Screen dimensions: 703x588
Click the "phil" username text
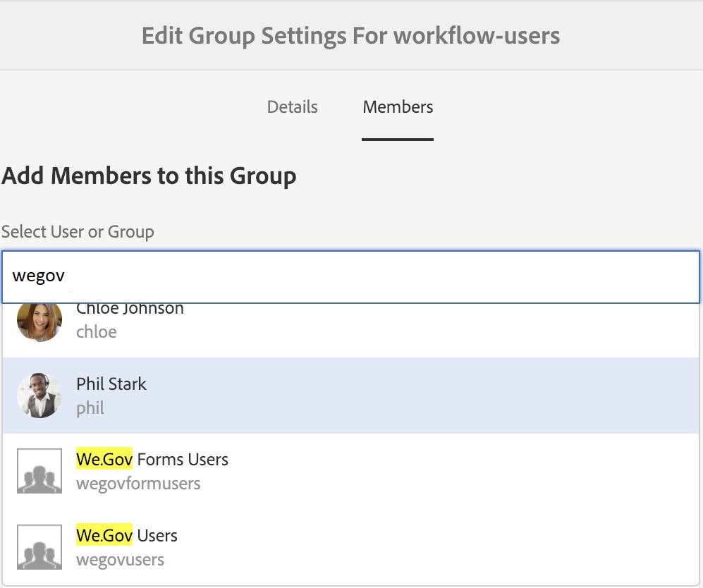90,408
